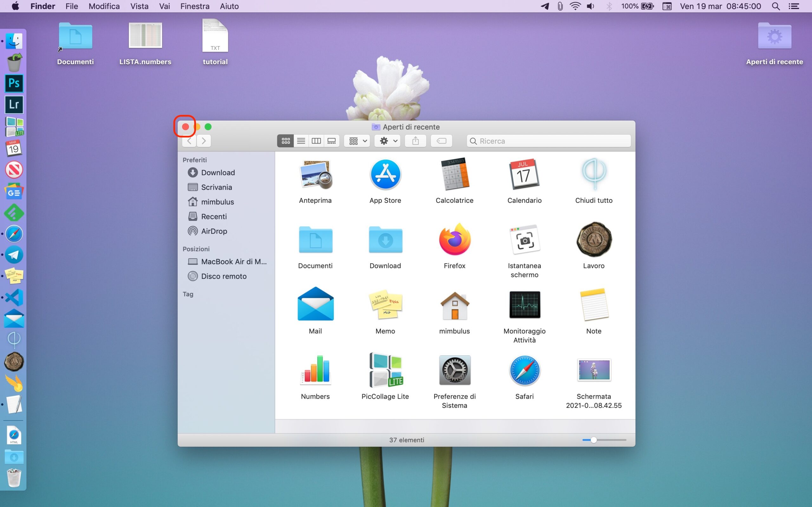Viewport: 812px width, 507px height.
Task: Switch Finder to gallery view
Action: pyautogui.click(x=331, y=141)
